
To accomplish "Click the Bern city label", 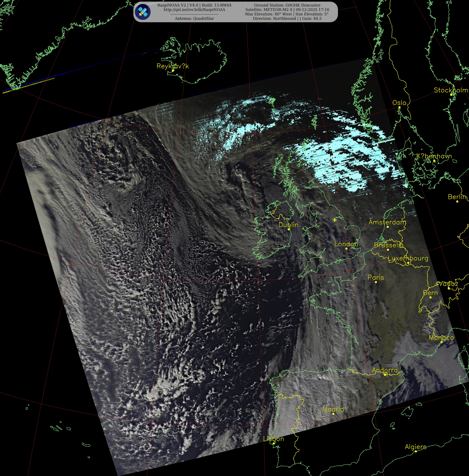I will click(430, 293).
